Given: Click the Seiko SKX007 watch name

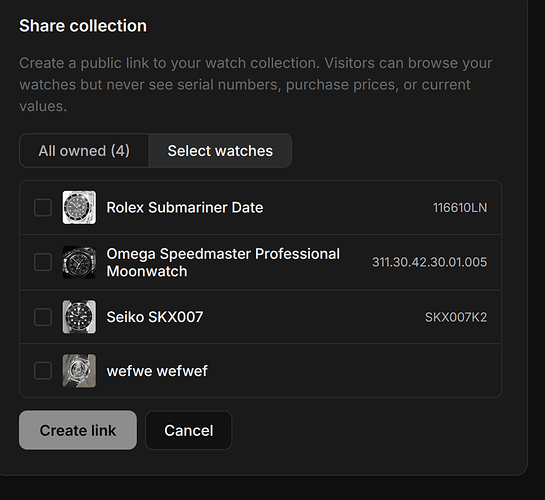Looking at the screenshot, I should (155, 317).
